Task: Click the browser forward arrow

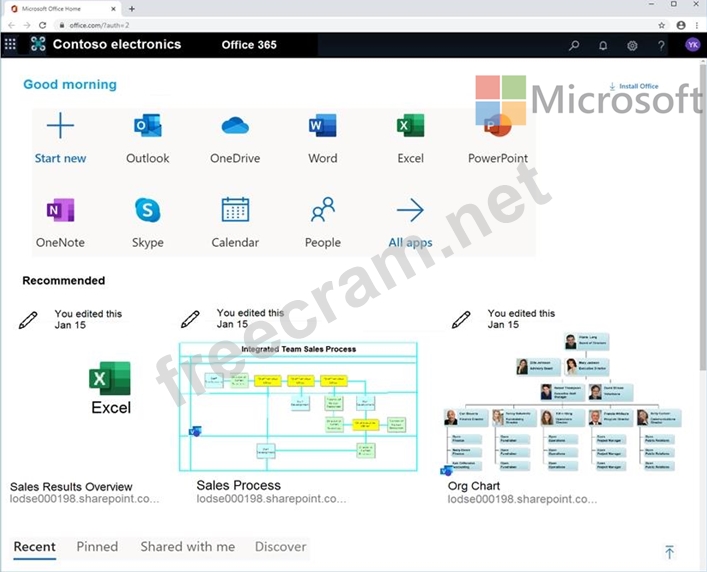Action: [x=27, y=25]
